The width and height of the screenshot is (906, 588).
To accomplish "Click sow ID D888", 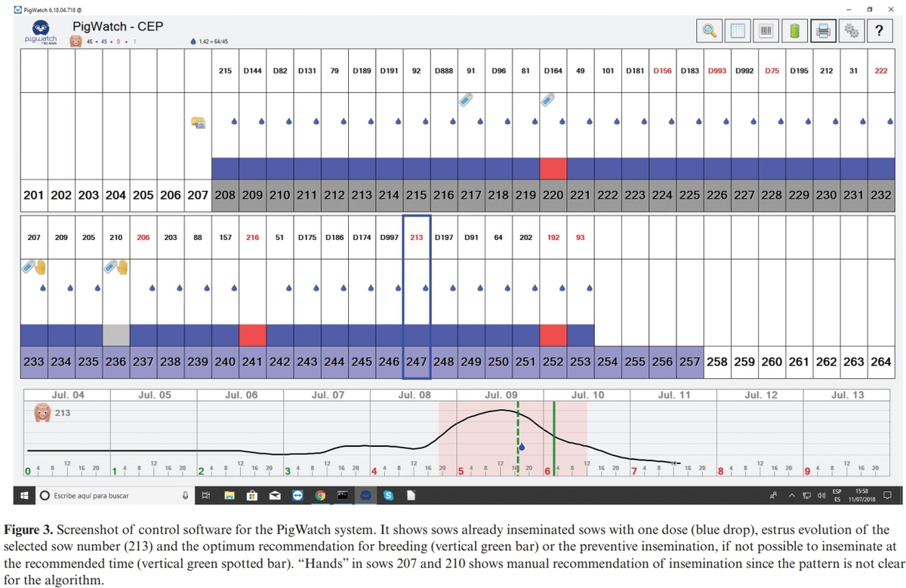I will click(x=444, y=71).
